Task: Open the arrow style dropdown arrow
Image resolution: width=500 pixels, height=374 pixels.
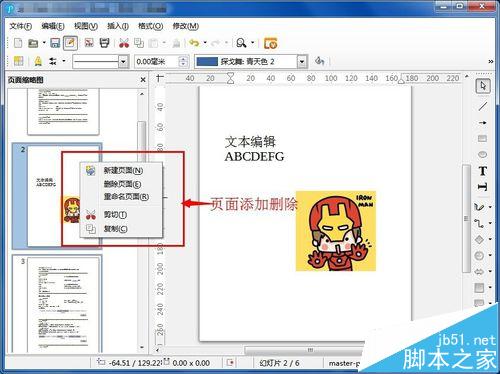Action: (64, 61)
